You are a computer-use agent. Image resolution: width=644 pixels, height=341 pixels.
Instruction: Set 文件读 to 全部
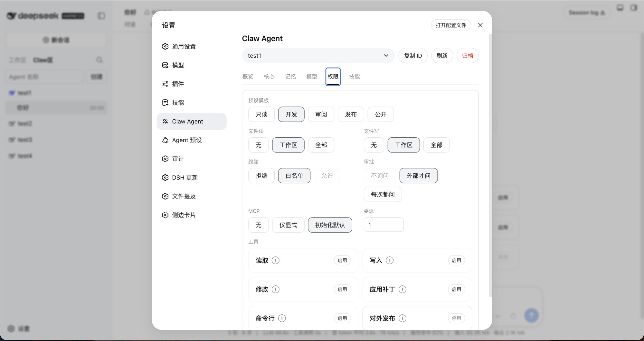click(x=321, y=145)
